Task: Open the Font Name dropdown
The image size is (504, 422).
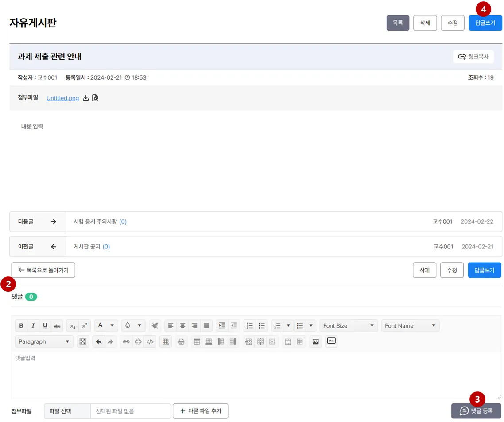Action: click(x=410, y=325)
